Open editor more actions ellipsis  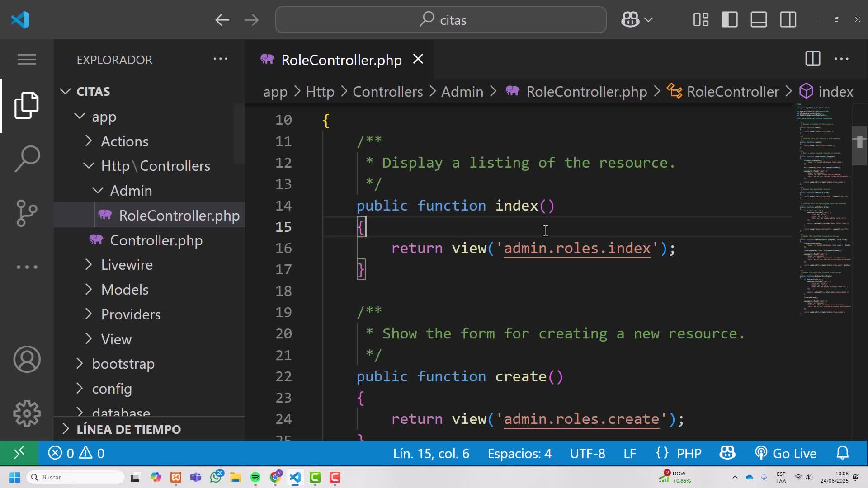coord(841,59)
